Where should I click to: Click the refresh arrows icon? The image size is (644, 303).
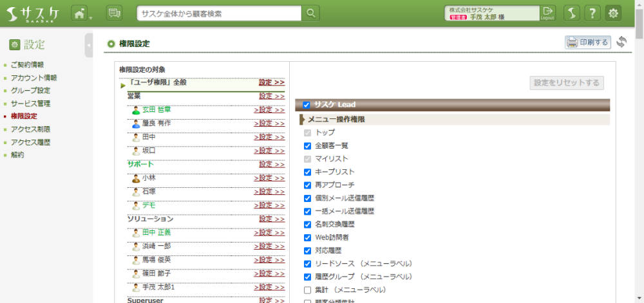coord(621,42)
